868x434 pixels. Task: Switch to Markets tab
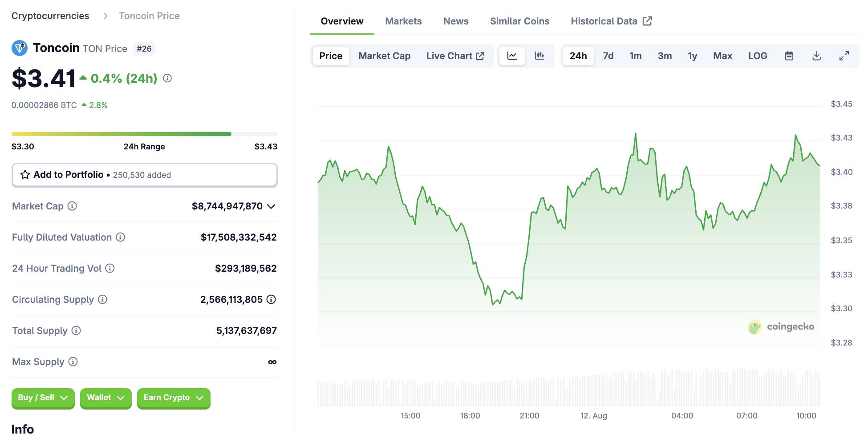click(x=403, y=21)
